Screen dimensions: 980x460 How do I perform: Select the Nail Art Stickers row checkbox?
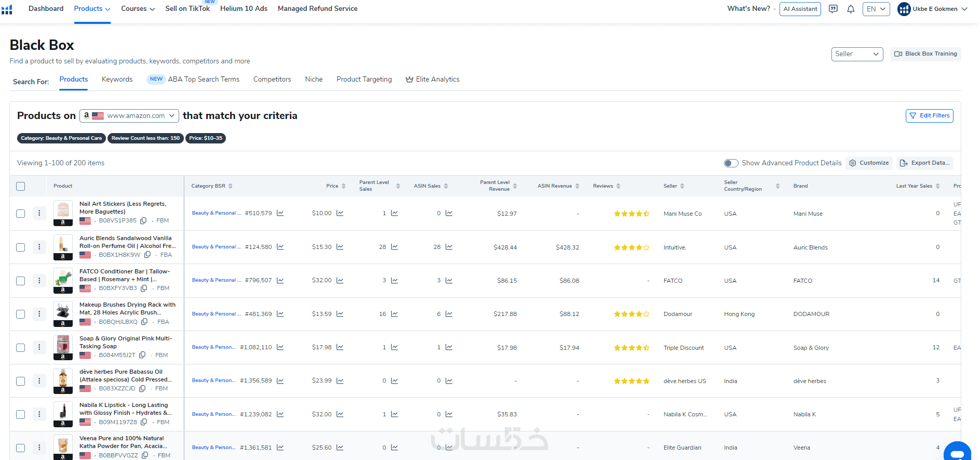(x=21, y=214)
